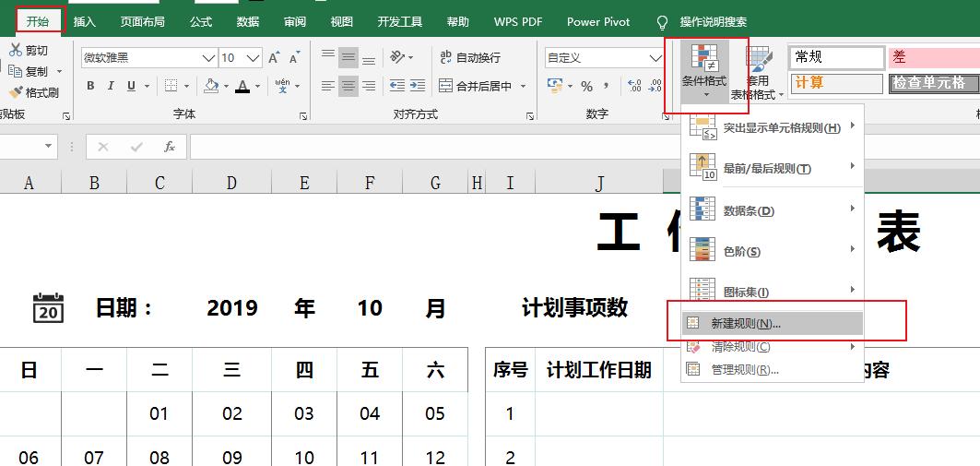Click the phonetic guide (wén) icon
Viewport: 980px width, 466px height.
[x=282, y=86]
